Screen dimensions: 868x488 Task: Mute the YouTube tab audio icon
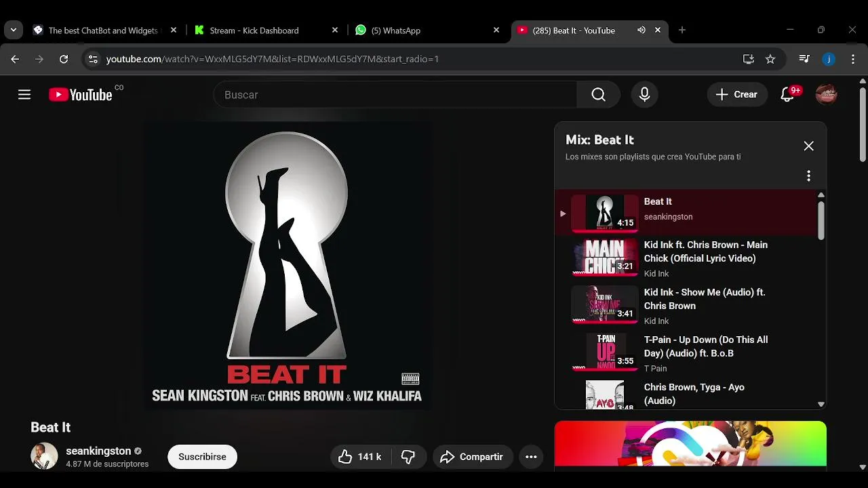coord(641,30)
